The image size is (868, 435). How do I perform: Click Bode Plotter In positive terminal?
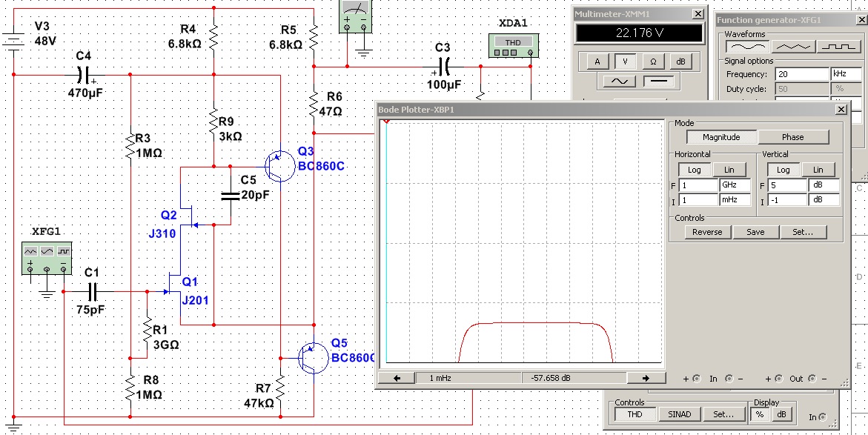[697, 379]
